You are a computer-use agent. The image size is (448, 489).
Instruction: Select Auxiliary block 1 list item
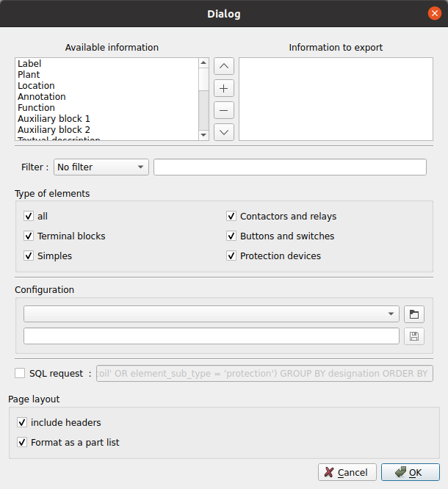(54, 119)
